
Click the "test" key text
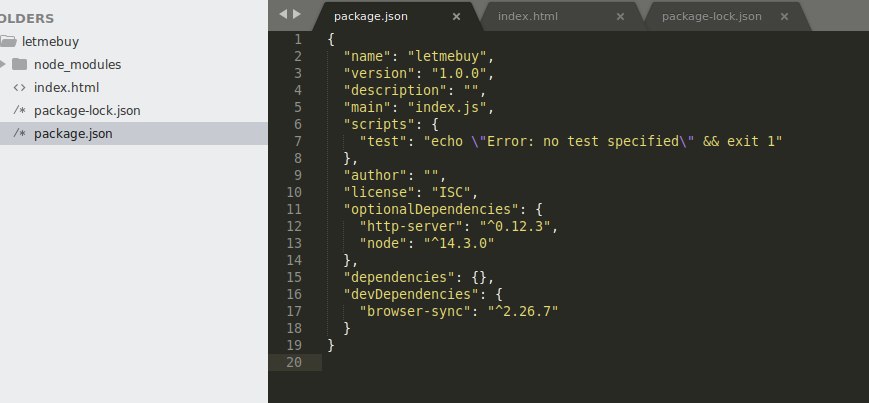[384, 141]
